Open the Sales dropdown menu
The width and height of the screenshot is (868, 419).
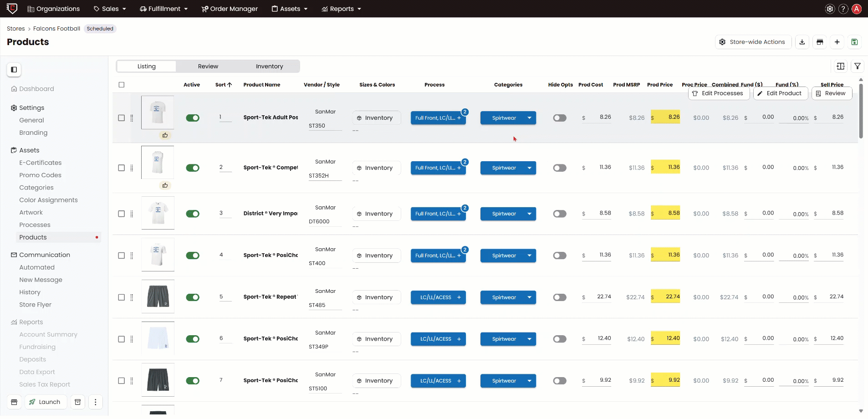point(110,9)
